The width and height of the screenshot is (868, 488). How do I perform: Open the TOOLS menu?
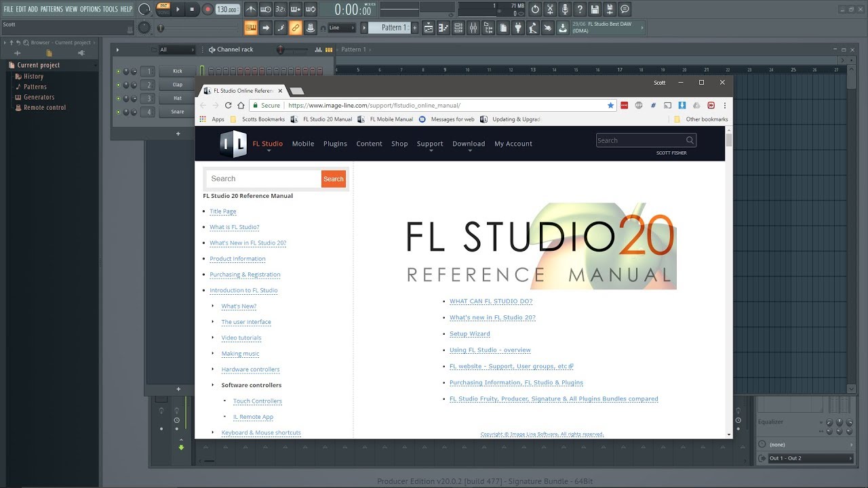click(x=110, y=9)
